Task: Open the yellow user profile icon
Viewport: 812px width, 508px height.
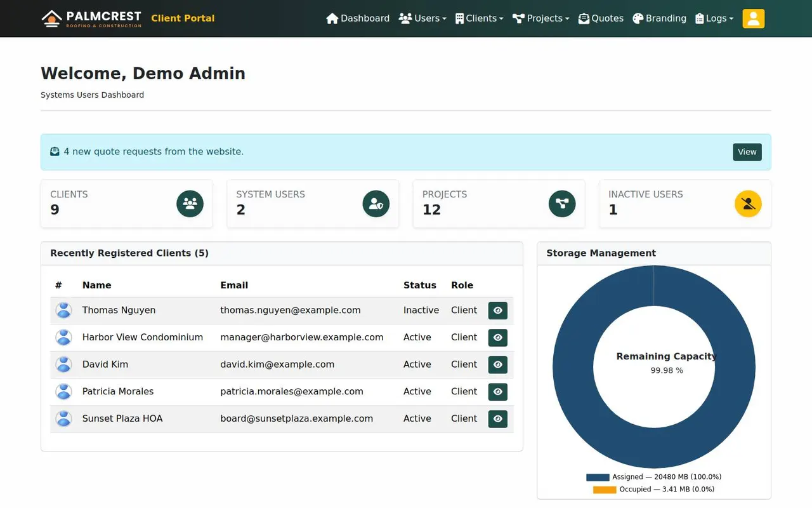Action: click(754, 18)
